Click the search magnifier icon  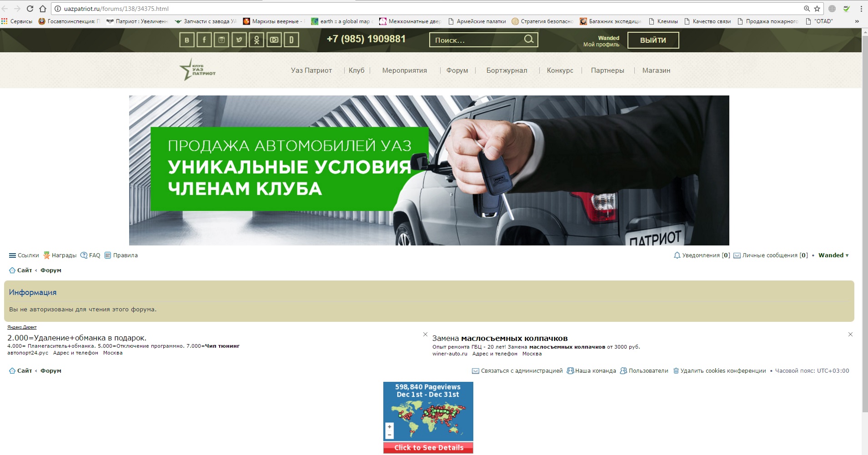coord(529,40)
